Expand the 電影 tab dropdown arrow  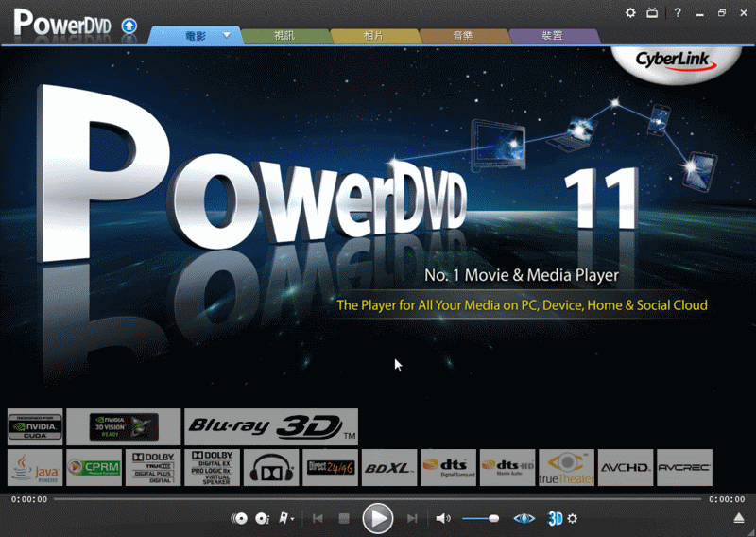[x=227, y=35]
